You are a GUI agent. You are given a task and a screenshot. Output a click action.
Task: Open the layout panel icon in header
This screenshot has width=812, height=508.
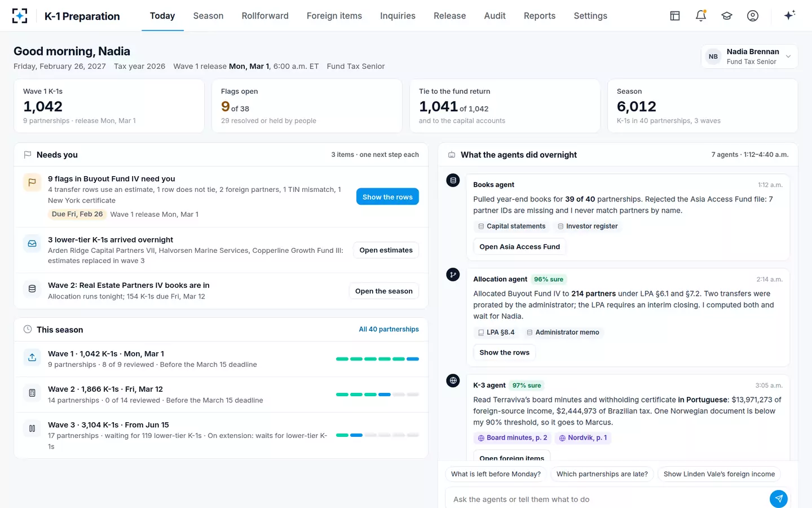coord(675,16)
